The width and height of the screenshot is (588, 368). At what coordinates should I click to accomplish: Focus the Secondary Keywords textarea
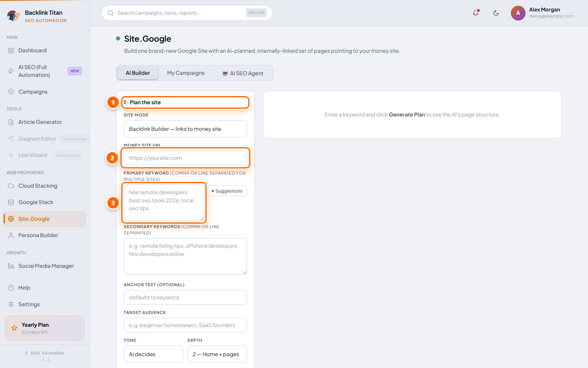tap(185, 256)
